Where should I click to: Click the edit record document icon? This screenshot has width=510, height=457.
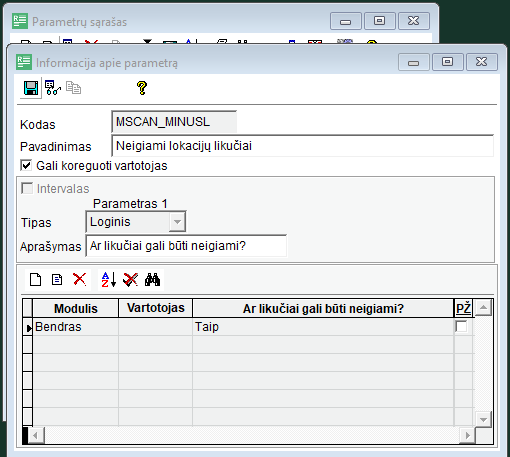(57, 280)
